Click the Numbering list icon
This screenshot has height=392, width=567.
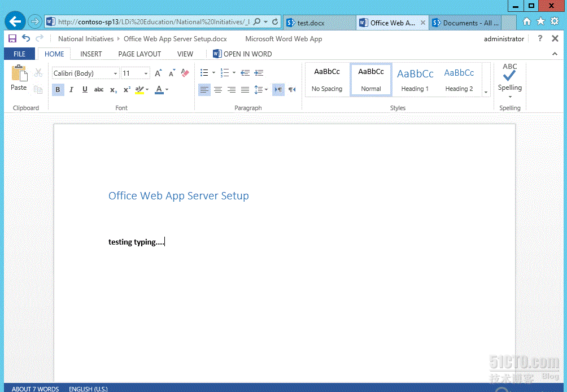pyautogui.click(x=225, y=73)
